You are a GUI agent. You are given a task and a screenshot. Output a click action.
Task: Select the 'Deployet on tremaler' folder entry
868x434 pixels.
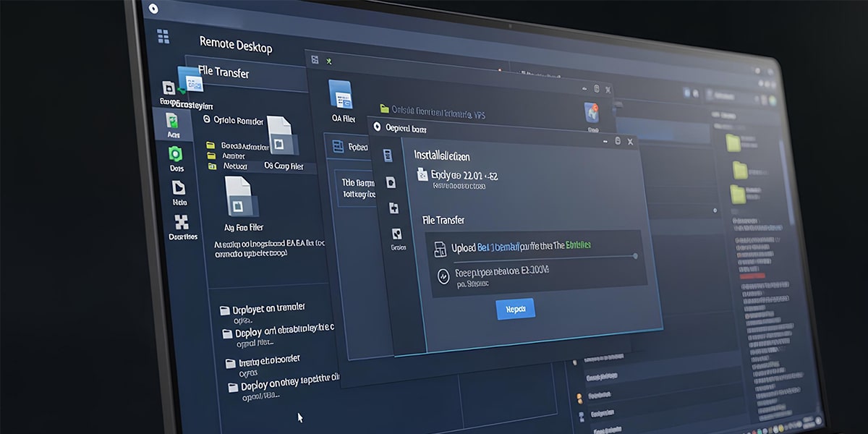pyautogui.click(x=263, y=309)
